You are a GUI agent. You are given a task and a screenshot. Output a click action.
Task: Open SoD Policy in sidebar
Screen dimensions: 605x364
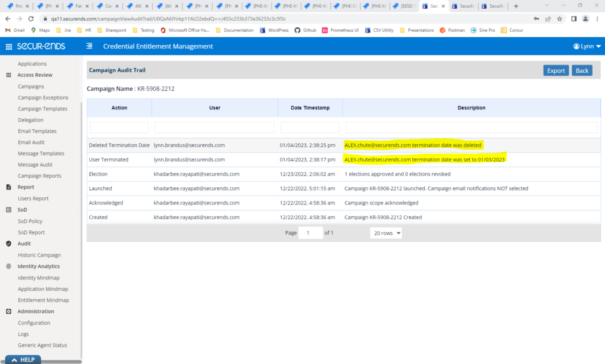coord(30,221)
